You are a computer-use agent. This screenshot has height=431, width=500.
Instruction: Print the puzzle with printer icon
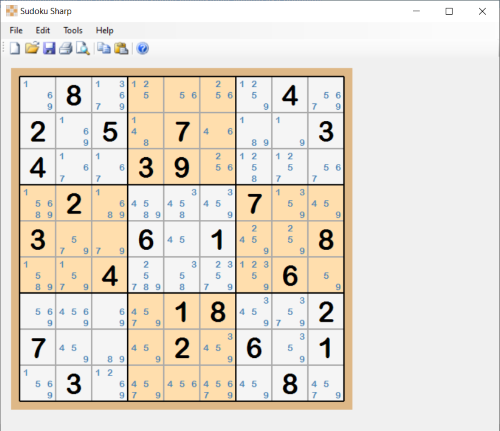pyautogui.click(x=66, y=48)
